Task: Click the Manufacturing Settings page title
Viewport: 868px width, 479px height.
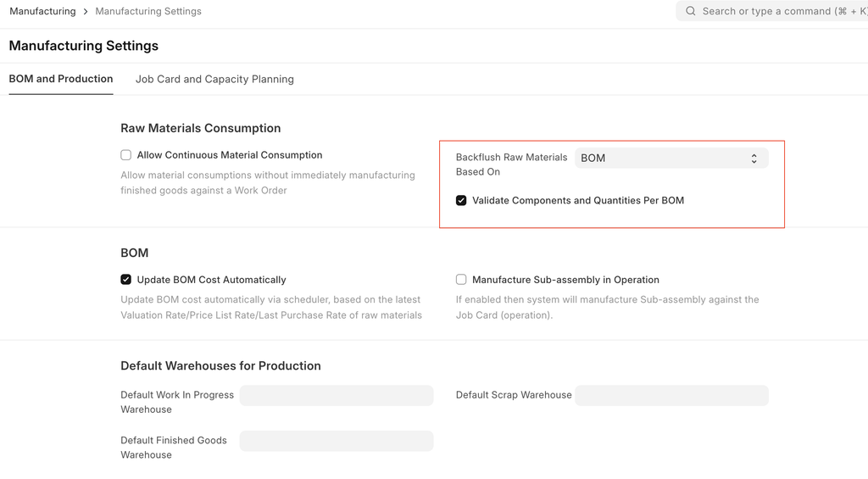Action: click(x=83, y=46)
